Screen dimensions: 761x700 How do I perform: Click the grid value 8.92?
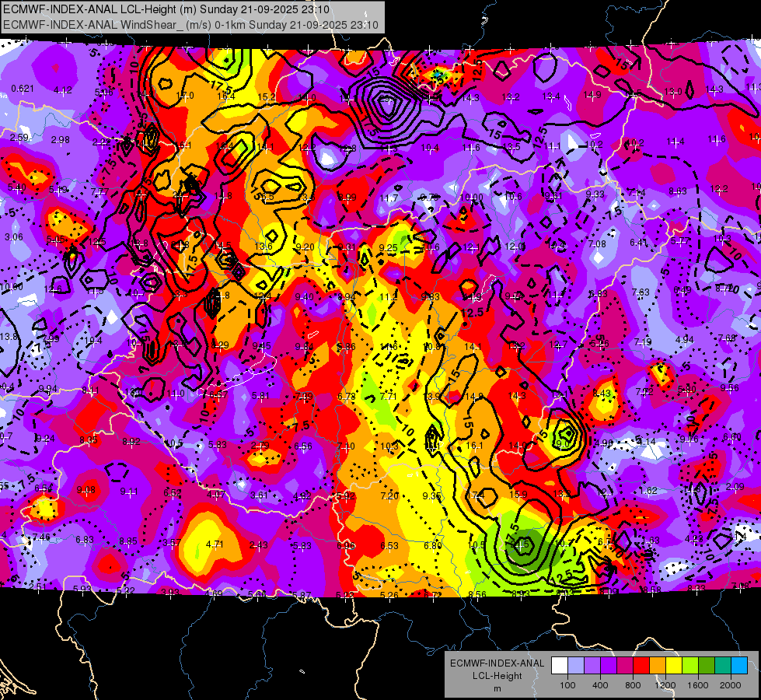(131, 442)
